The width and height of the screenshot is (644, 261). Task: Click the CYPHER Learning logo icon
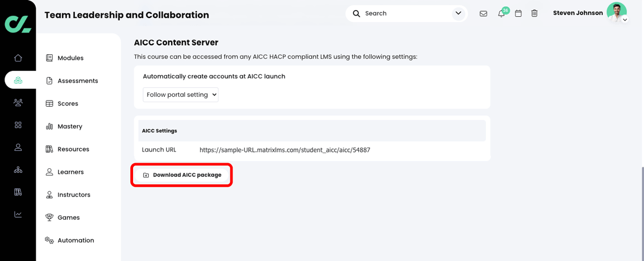click(18, 24)
